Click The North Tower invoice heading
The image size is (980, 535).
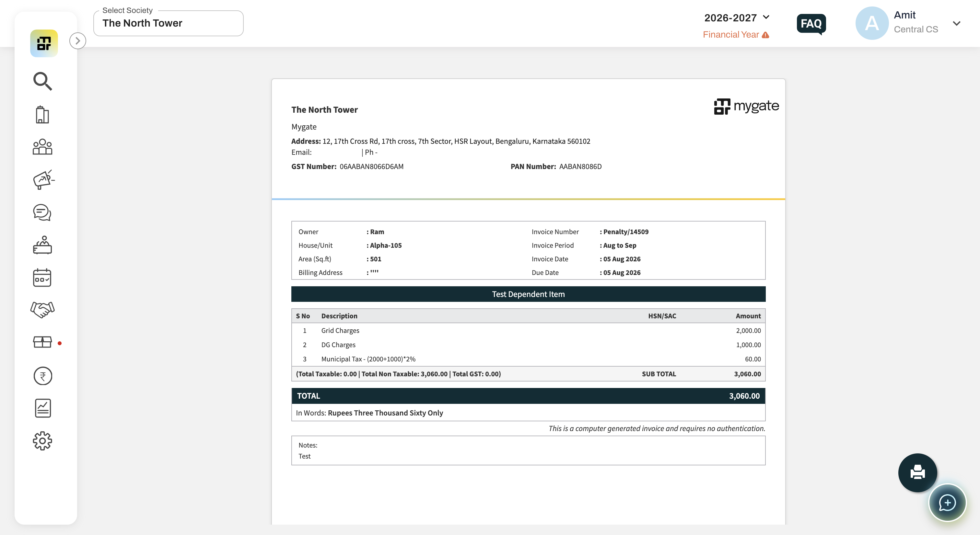point(324,109)
